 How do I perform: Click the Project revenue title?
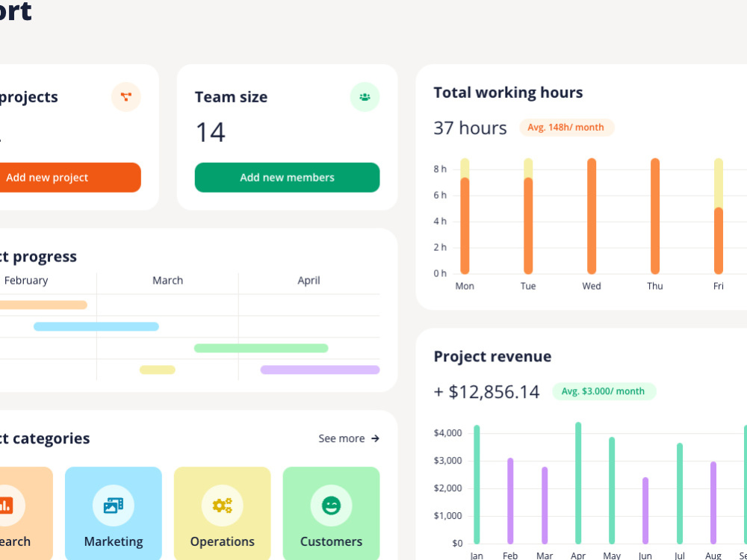pos(492,357)
